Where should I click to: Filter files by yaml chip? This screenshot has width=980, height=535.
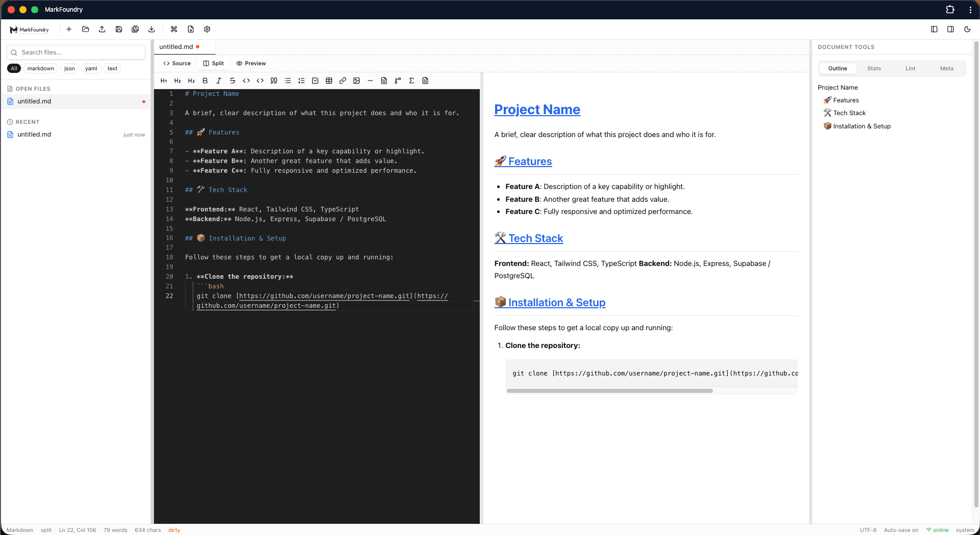(91, 68)
